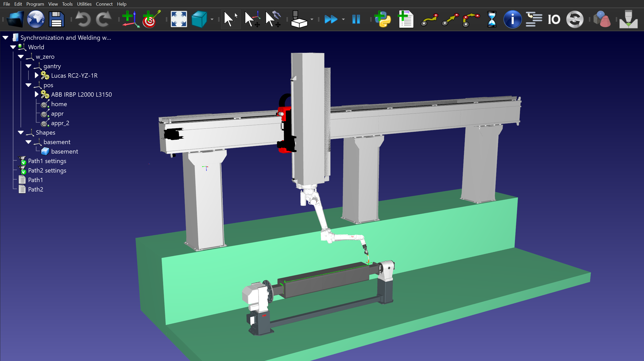Add a new target

pos(151,19)
